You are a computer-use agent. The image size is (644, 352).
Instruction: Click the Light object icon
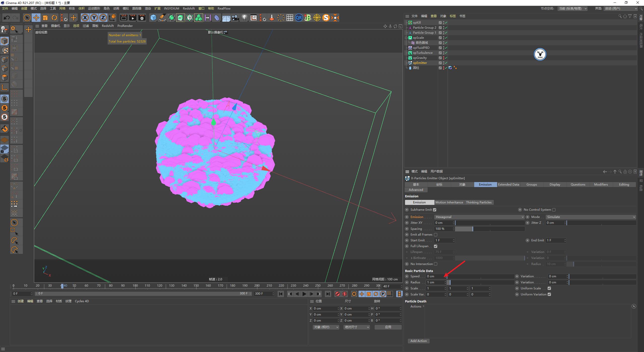[x=244, y=18]
